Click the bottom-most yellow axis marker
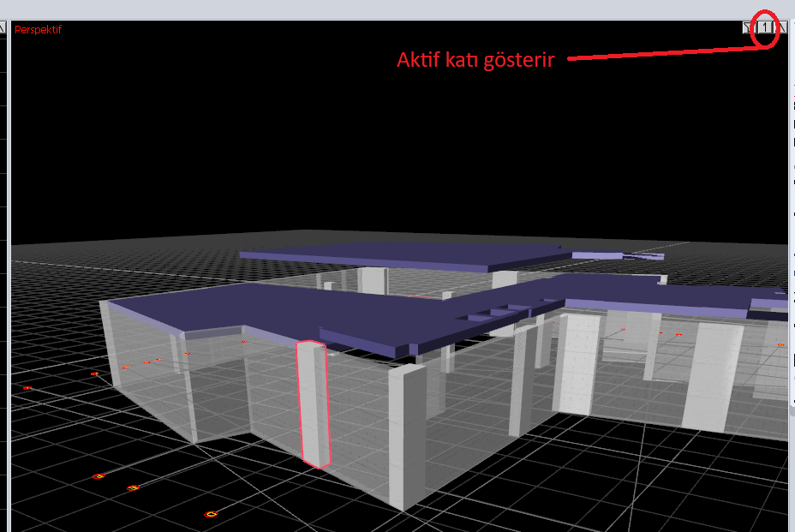Viewport: 795px width, 532px height. (211, 515)
